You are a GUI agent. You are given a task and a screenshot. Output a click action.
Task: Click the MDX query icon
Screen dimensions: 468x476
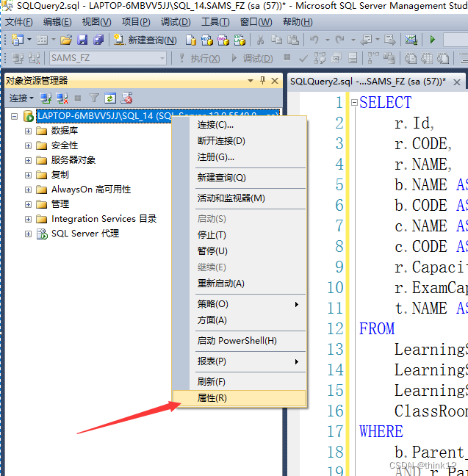[207, 40]
